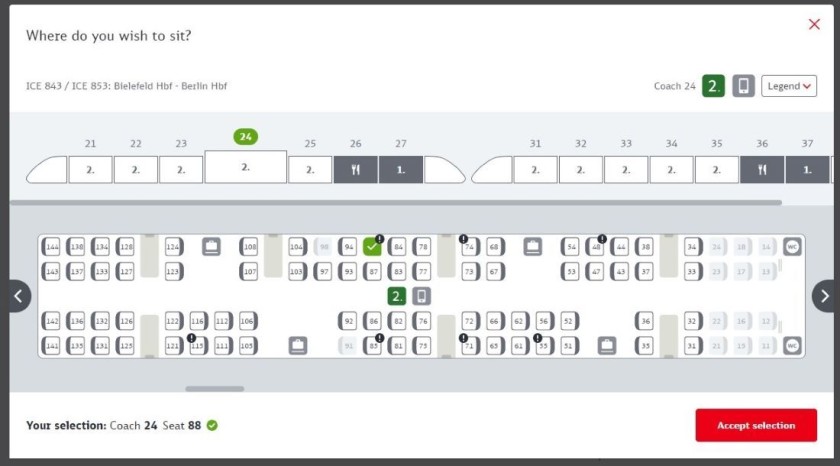Select seat 94 in the coach map
Image resolution: width=840 pixels, height=466 pixels.
[x=348, y=246]
